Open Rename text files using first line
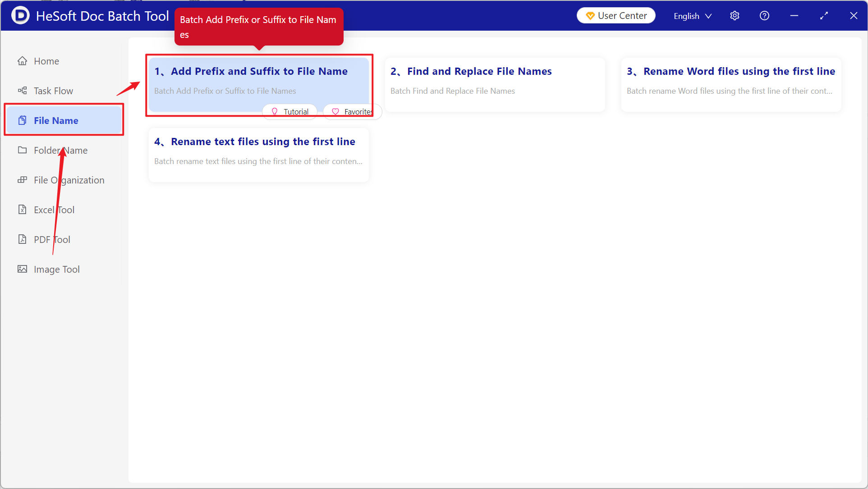This screenshot has width=868, height=489. tap(259, 155)
